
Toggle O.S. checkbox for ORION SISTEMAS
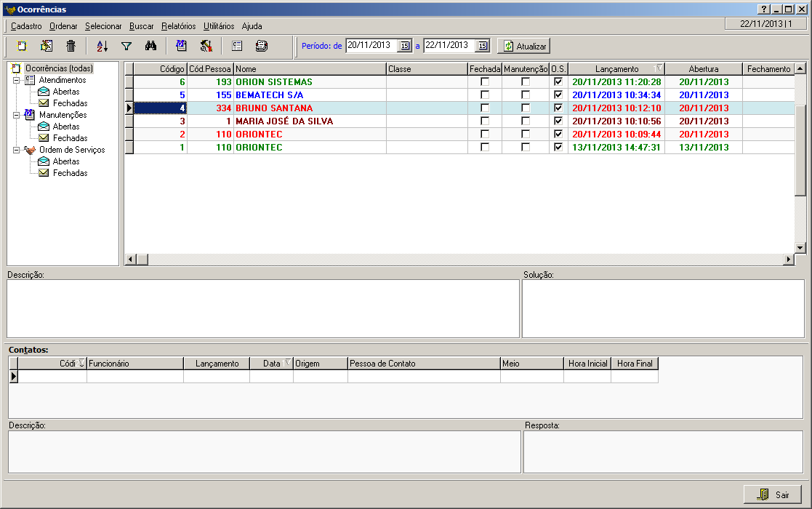[x=558, y=82]
